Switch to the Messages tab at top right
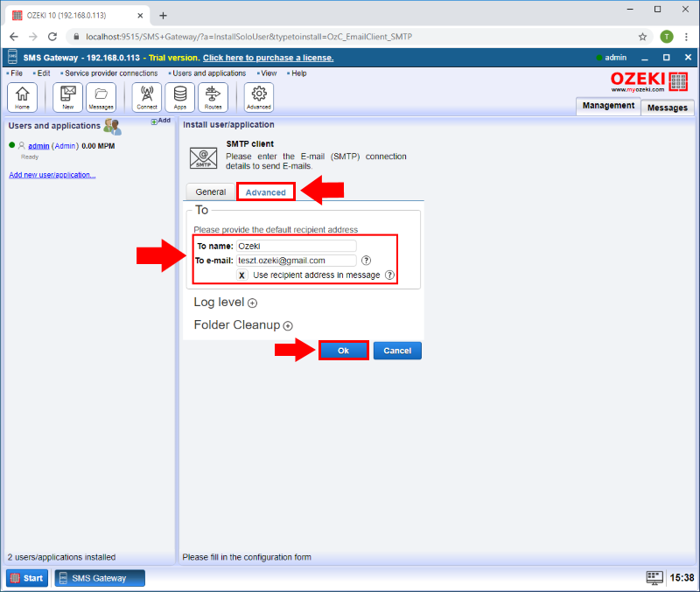Screen dimensions: 700x592 (x=667, y=108)
